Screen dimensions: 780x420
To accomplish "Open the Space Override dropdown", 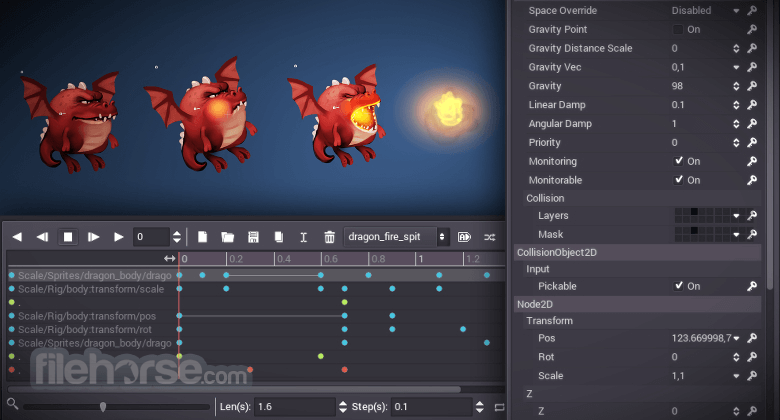I will (x=705, y=10).
